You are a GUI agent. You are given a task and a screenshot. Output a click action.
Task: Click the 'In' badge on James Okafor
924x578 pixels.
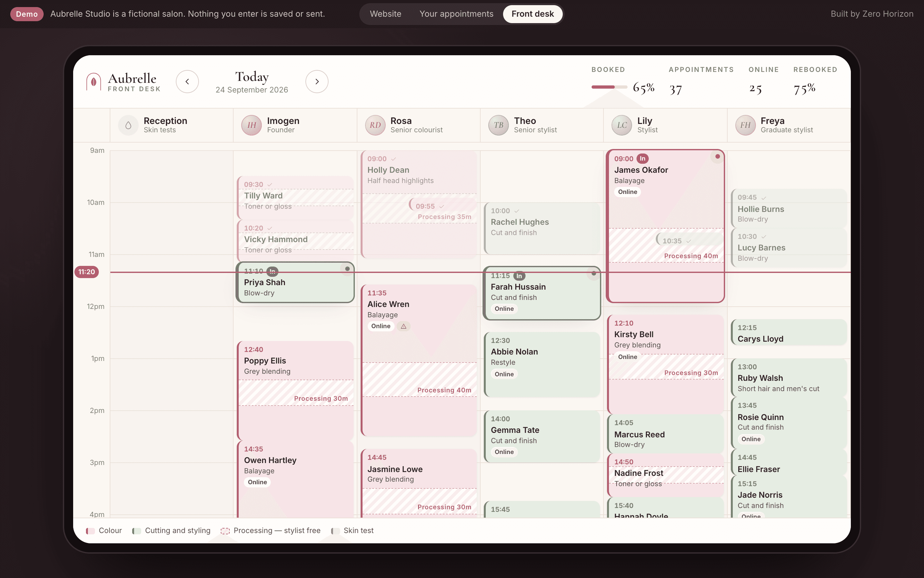(643, 159)
